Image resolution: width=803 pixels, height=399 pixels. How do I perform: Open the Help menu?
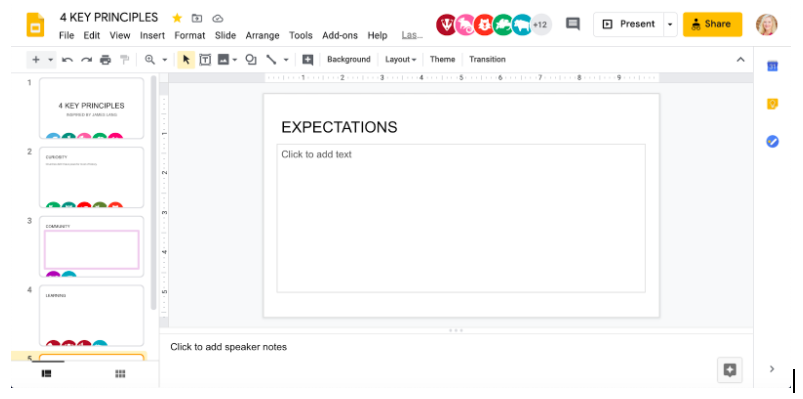[377, 35]
